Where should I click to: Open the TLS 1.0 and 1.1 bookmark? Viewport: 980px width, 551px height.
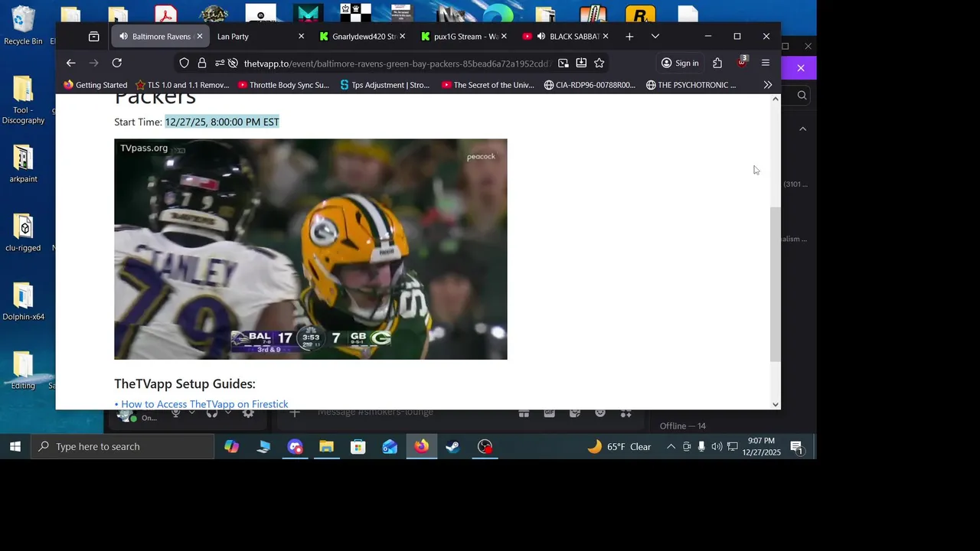point(182,85)
